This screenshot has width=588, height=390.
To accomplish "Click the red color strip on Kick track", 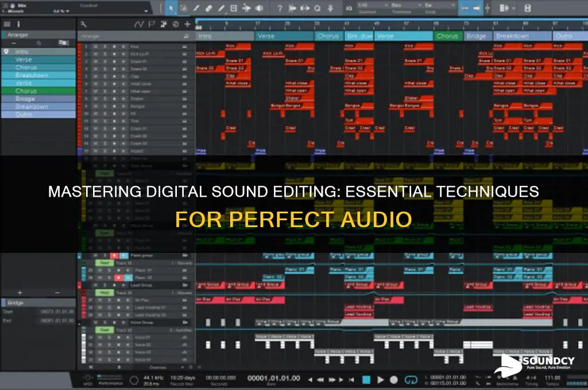I will click(x=79, y=46).
